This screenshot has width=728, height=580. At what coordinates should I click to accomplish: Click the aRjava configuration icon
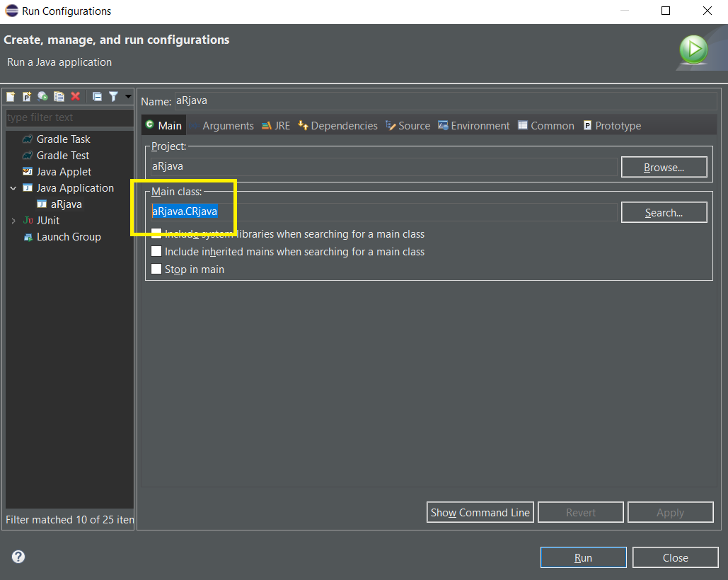point(42,204)
